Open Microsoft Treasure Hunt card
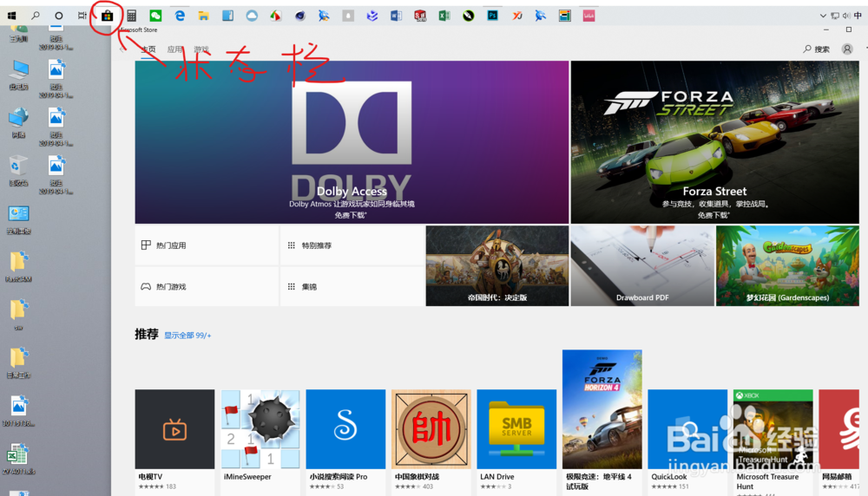Screen dimensions: 868x496 (x=773, y=441)
